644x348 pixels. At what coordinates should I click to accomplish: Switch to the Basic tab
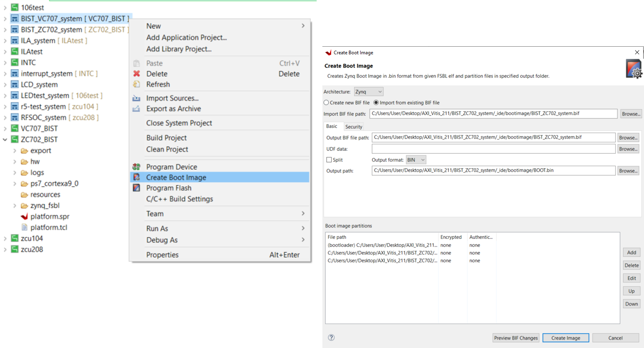(332, 126)
